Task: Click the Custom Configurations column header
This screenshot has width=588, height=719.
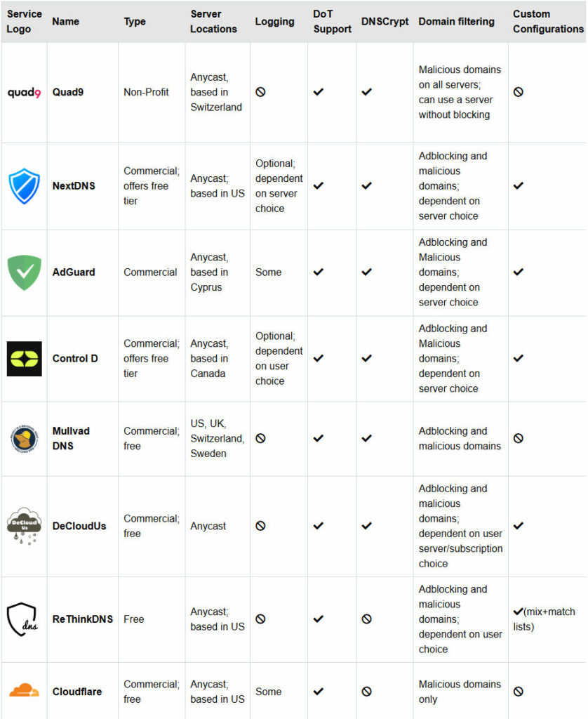Action: 548,22
